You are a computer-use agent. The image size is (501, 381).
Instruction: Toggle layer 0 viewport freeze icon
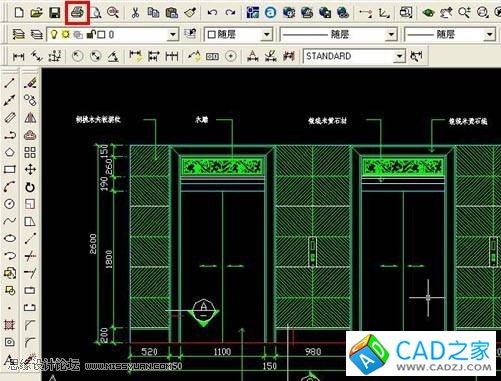78,34
